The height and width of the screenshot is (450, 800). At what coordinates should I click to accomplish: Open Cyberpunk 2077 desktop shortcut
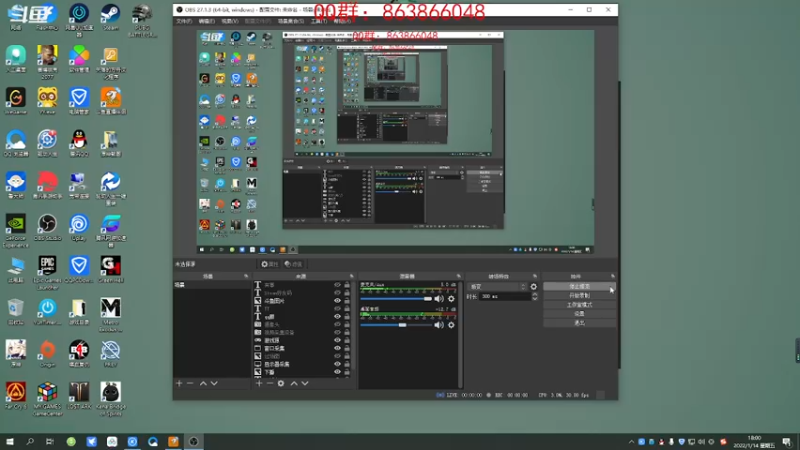47,62
